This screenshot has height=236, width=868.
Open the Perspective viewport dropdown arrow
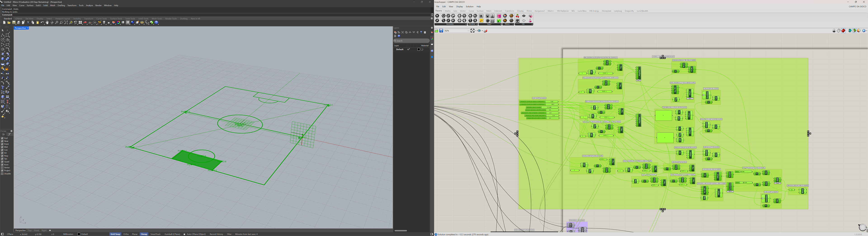pyautogui.click(x=28, y=28)
